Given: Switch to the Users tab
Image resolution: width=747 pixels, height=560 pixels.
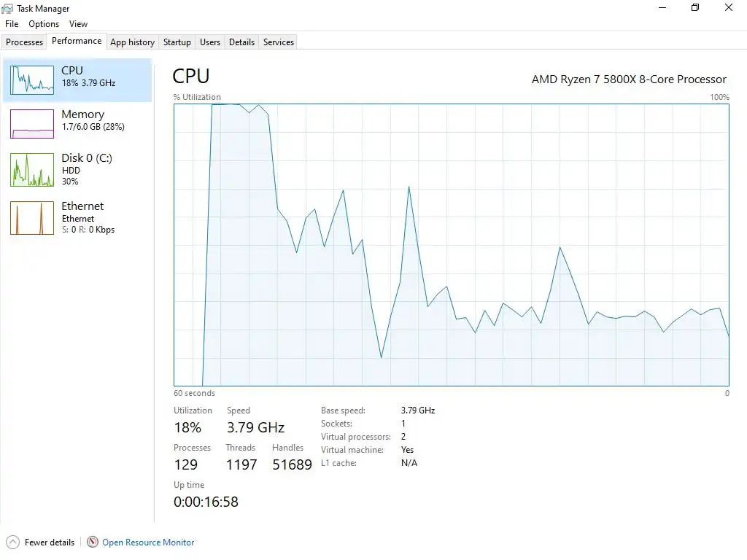Looking at the screenshot, I should click(210, 42).
